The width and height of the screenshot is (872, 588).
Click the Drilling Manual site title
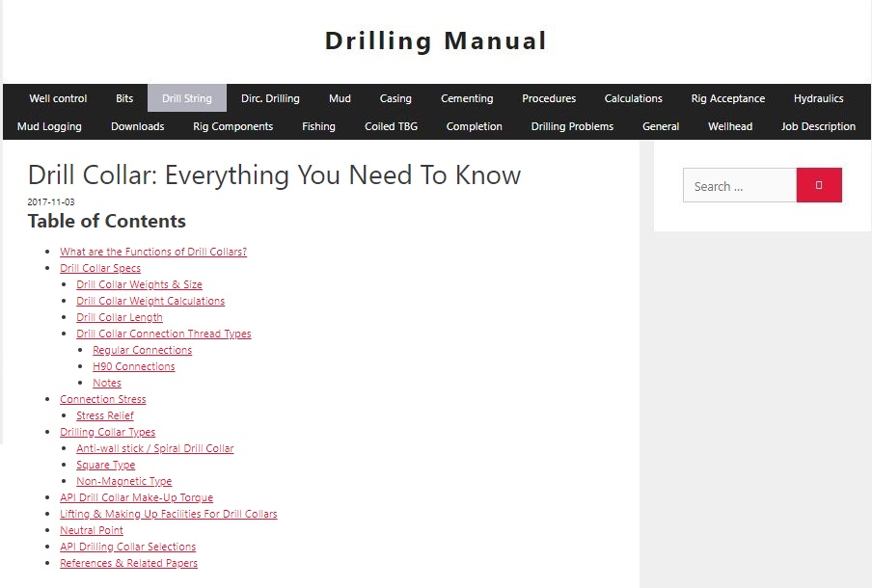coord(436,40)
